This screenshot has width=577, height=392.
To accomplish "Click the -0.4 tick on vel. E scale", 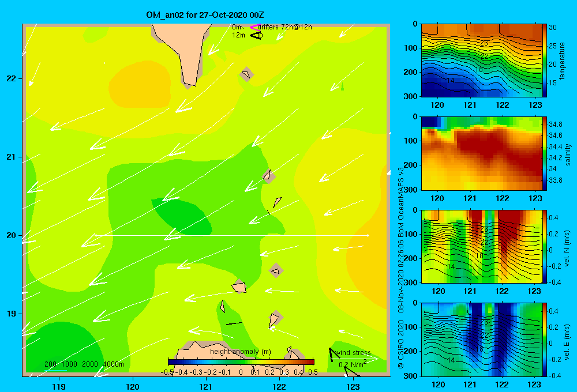I will pyautogui.click(x=555, y=375).
